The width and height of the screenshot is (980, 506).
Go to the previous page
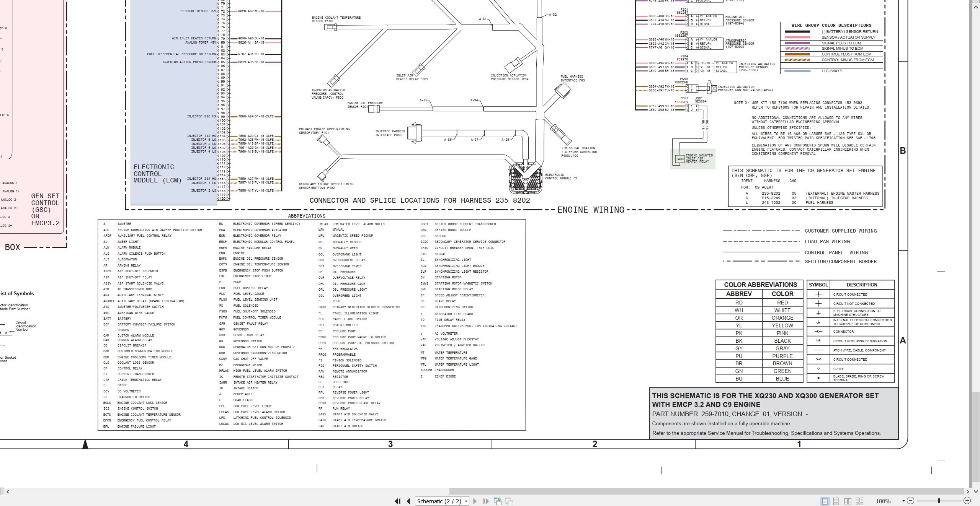(408, 501)
